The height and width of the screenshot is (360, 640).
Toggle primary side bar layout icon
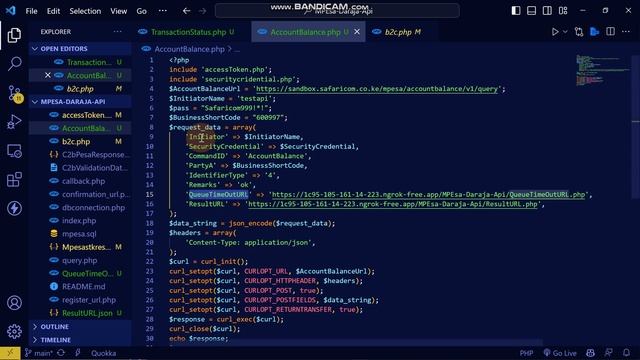click(x=516, y=11)
